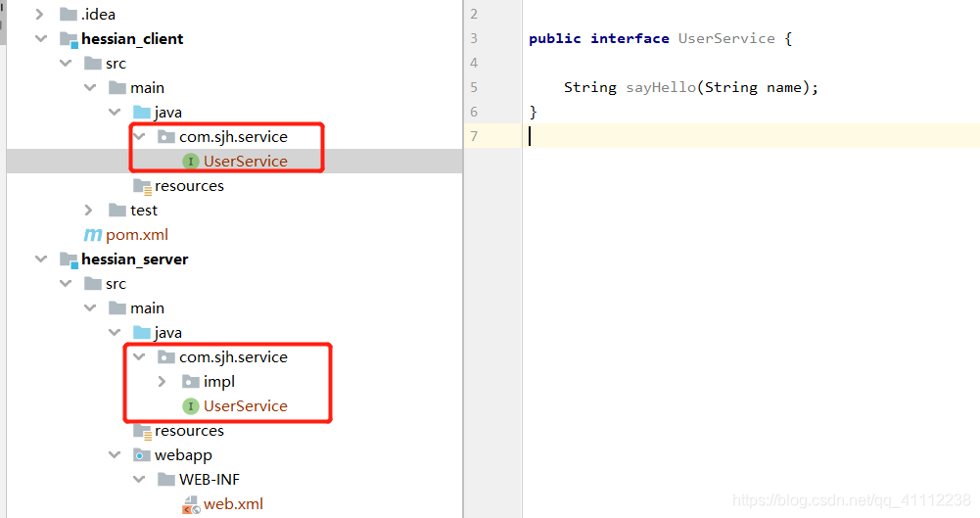Click the UserService name in the code
The width and height of the screenshot is (980, 518).
click(726, 39)
